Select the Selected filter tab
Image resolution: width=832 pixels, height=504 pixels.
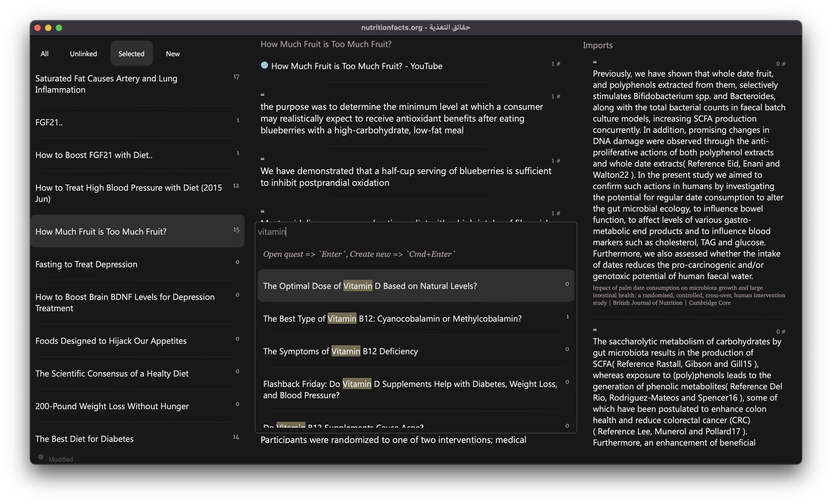point(131,54)
